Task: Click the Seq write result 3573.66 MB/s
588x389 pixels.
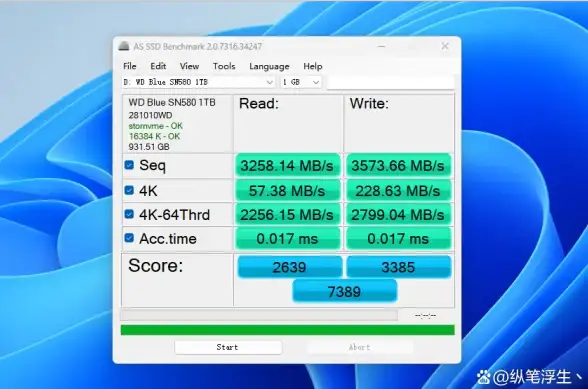Action: point(398,165)
